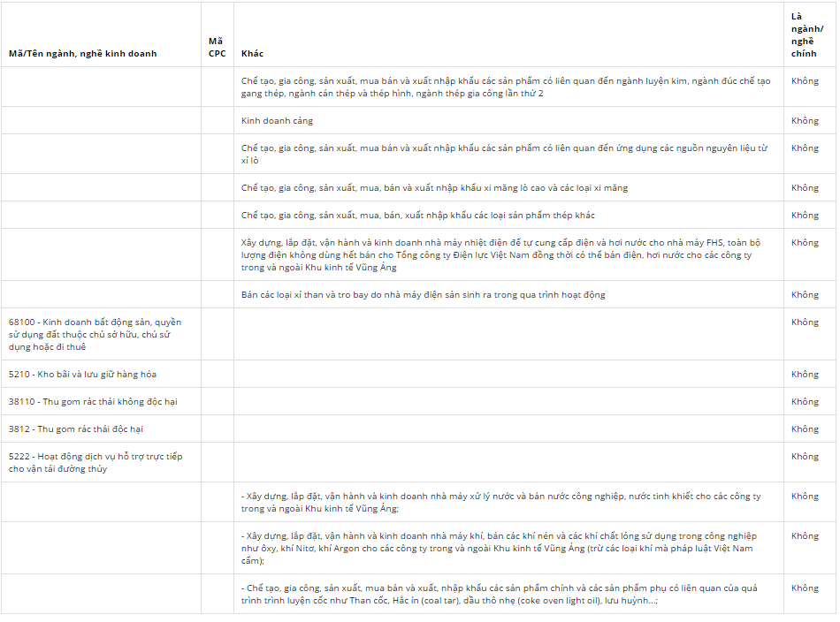Select the xi măng lò cao description cell
840x622 pixels.
coord(435,188)
